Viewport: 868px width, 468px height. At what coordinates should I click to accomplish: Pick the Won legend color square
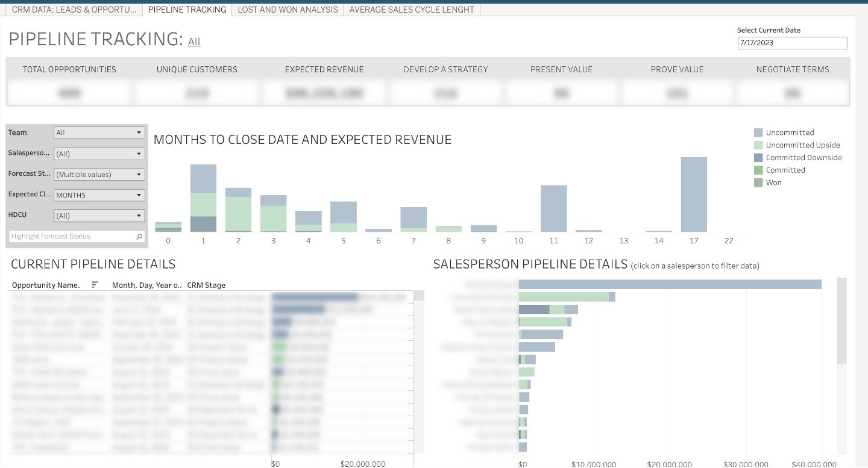[758, 183]
